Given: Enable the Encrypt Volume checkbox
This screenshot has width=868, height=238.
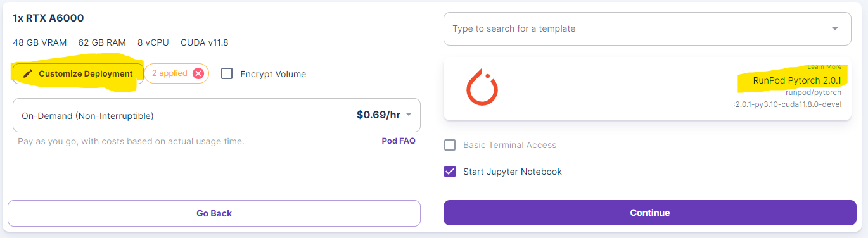Looking at the screenshot, I should point(227,74).
